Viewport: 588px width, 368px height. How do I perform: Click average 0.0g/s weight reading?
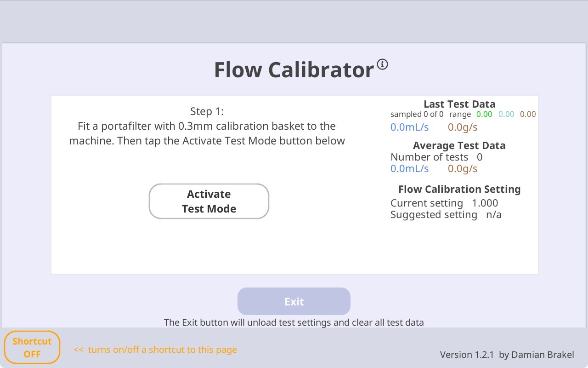pyautogui.click(x=463, y=169)
